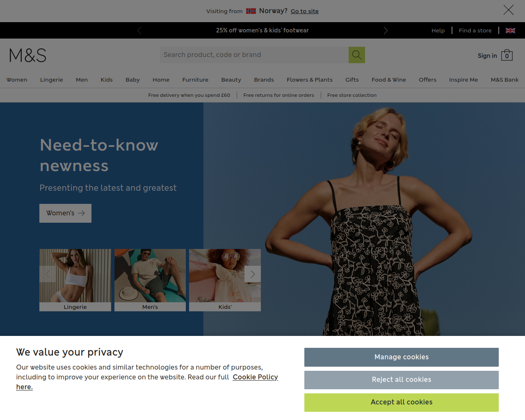Open the Lingerie menu
The image size is (525, 420).
52,80
